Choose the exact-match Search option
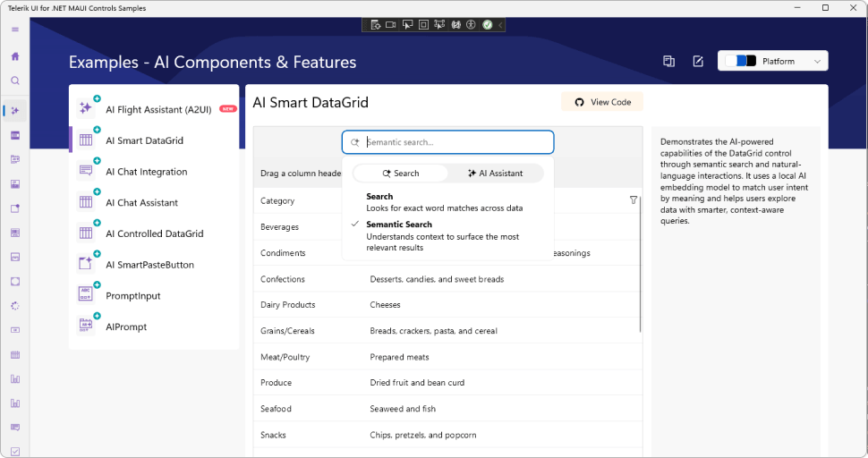Screen dimensions: 868x458 click(447, 202)
